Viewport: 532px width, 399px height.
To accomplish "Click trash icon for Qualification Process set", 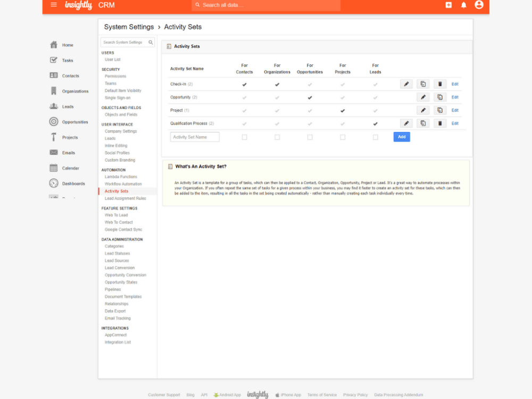I will click(440, 123).
